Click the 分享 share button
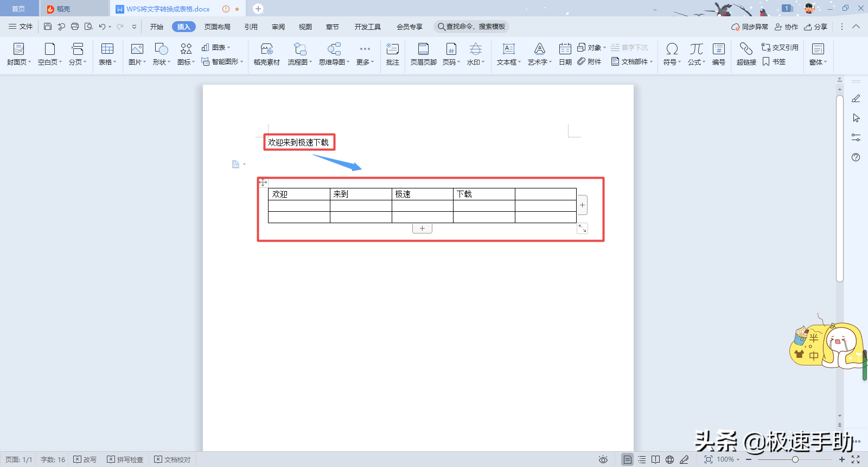 click(815, 27)
